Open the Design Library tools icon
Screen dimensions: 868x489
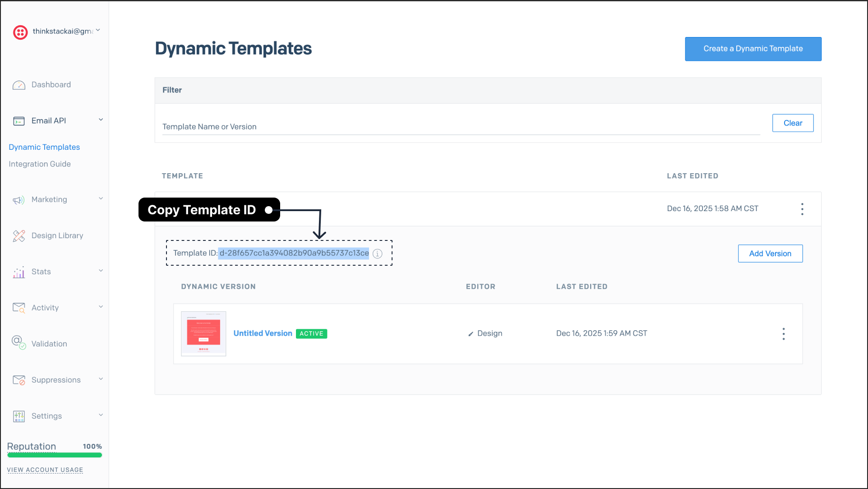pyautogui.click(x=18, y=235)
